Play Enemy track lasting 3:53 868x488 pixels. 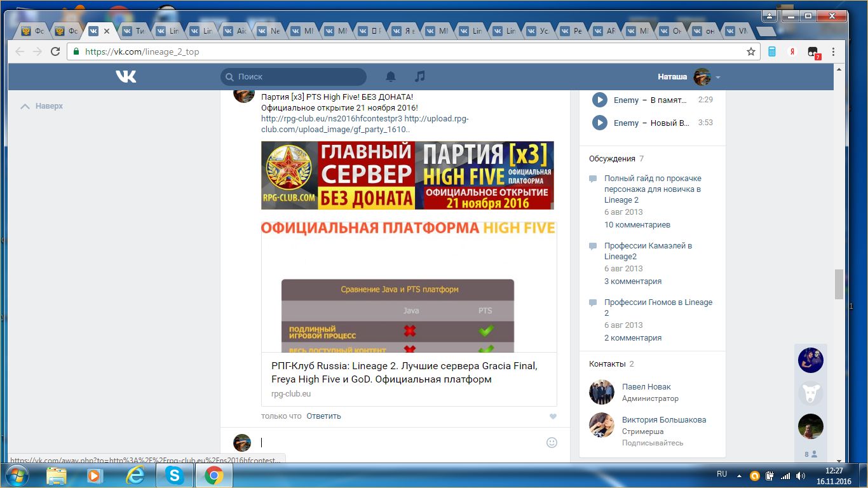599,123
